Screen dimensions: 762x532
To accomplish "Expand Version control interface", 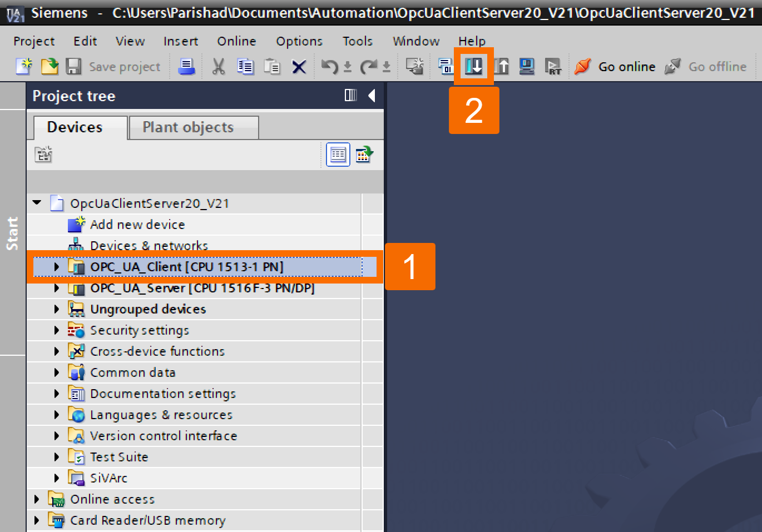I will 56,436.
